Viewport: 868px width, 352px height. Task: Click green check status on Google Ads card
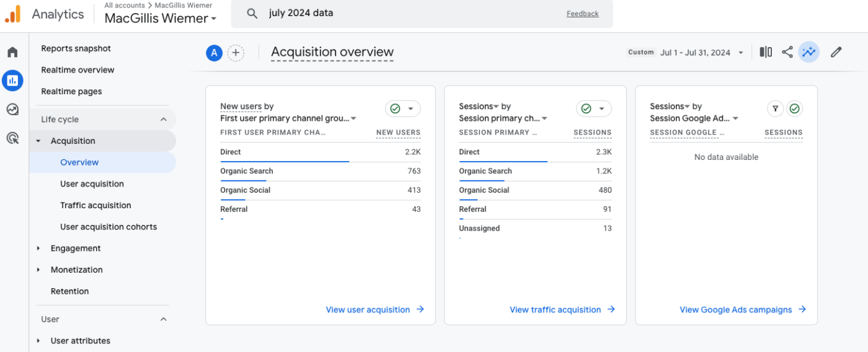click(x=795, y=109)
